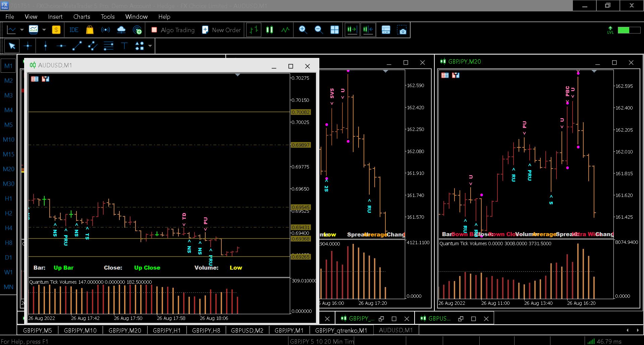This screenshot has width=644, height=345.
Task: Switch chart to candlestick mode
Action: pyautogui.click(x=269, y=30)
